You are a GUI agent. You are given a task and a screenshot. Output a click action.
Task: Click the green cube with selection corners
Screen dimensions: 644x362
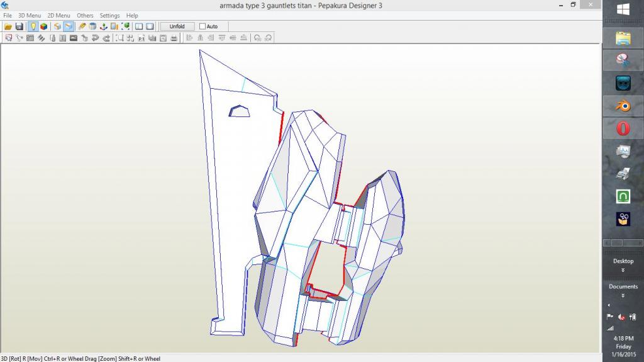coord(126,26)
